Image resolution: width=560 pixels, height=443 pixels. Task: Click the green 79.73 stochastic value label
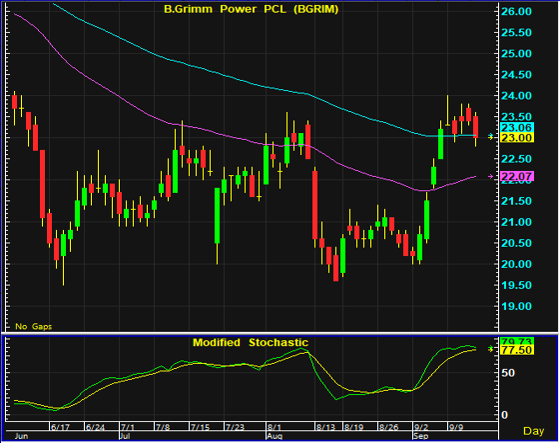(x=517, y=341)
